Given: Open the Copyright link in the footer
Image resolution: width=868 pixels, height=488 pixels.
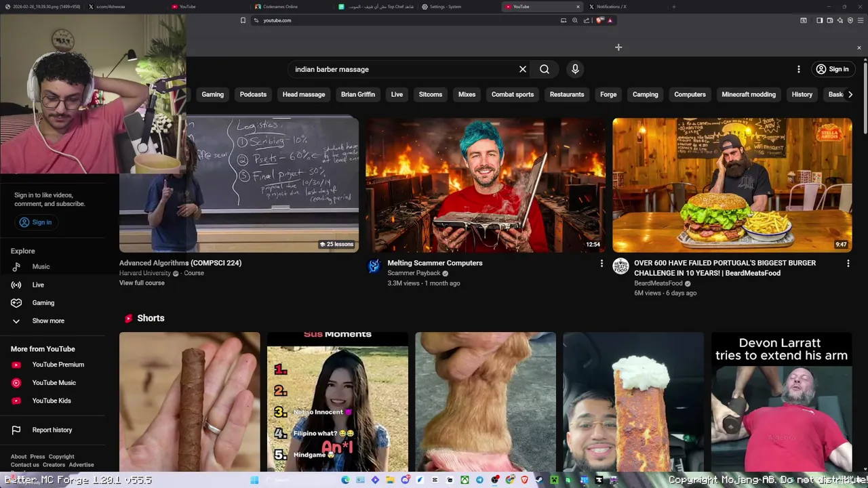Looking at the screenshot, I should [61, 457].
